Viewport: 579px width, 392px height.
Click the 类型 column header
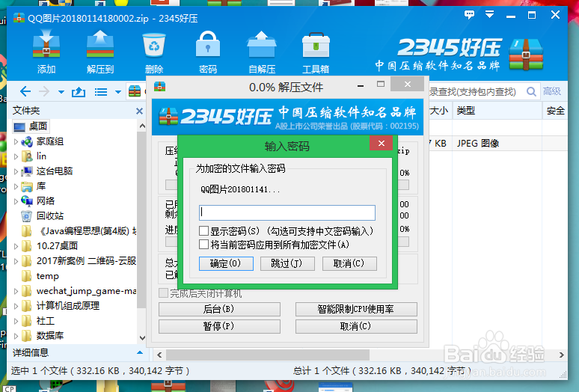[x=497, y=111]
